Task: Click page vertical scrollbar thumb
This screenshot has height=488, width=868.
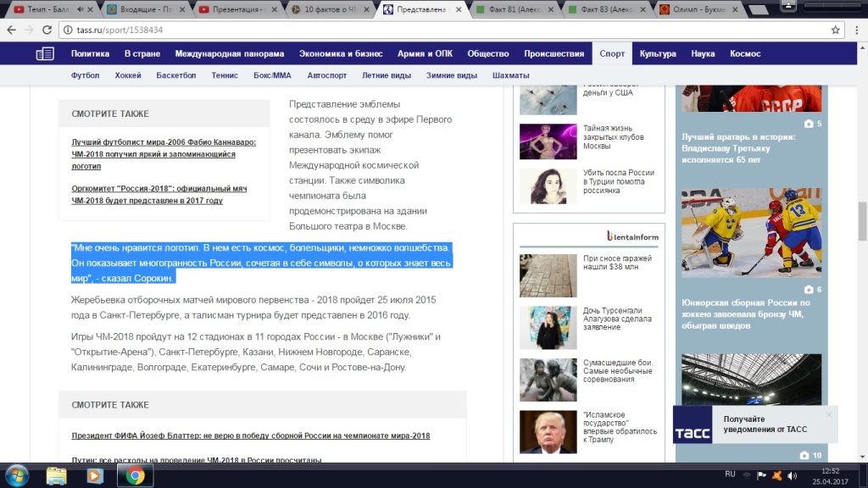Action: (x=862, y=221)
